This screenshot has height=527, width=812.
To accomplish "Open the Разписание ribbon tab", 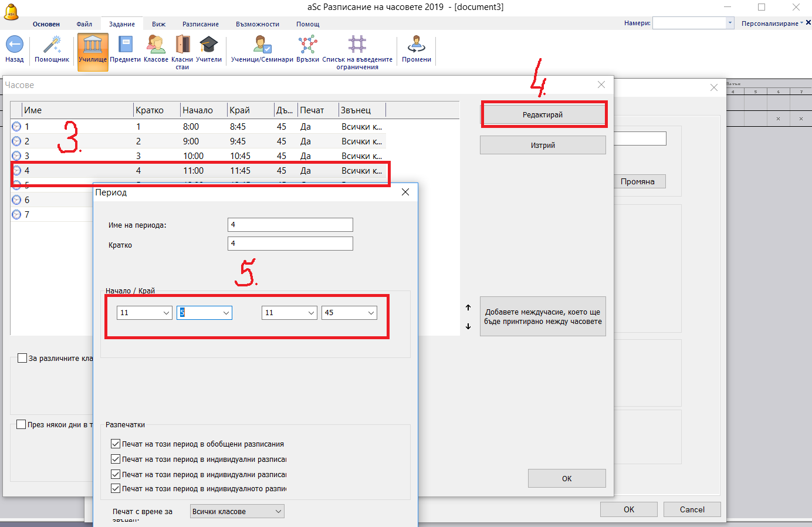I will [x=200, y=24].
